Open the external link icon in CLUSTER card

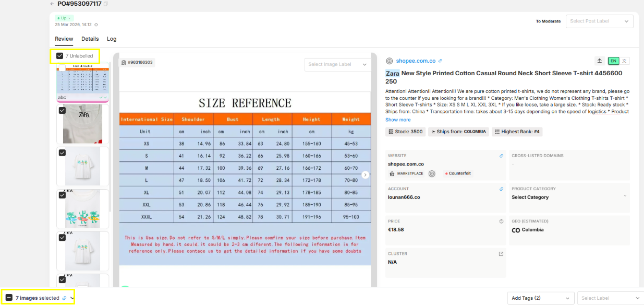(x=501, y=254)
